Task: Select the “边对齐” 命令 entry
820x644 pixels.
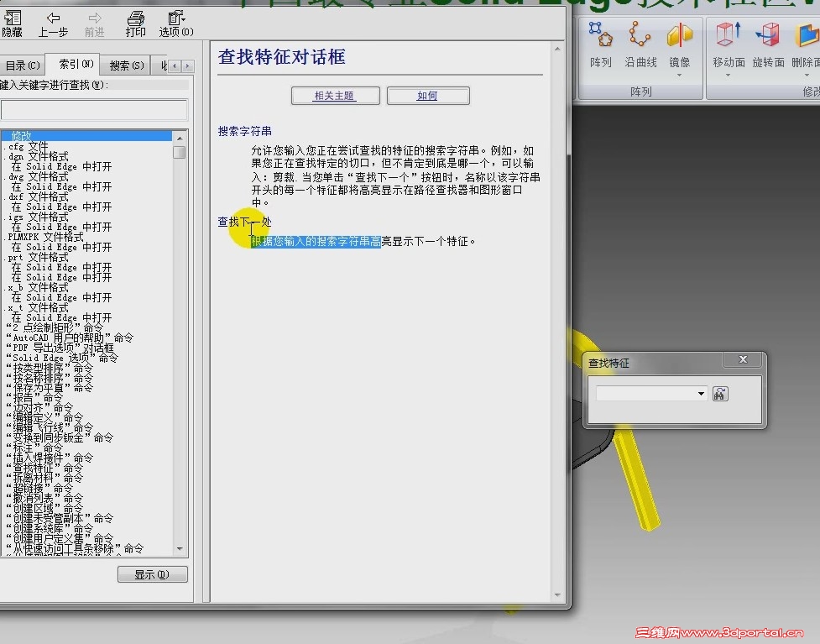Action: click(39, 408)
